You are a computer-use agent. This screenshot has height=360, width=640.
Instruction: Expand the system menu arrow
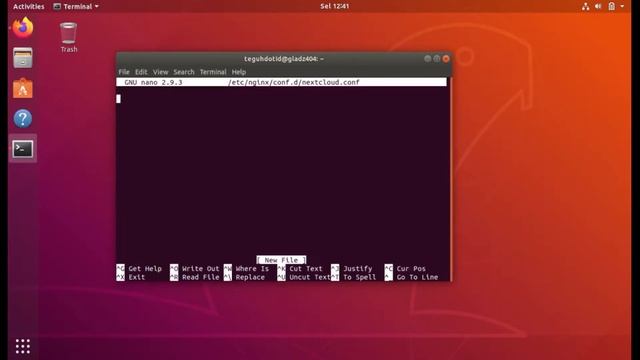pos(622,6)
